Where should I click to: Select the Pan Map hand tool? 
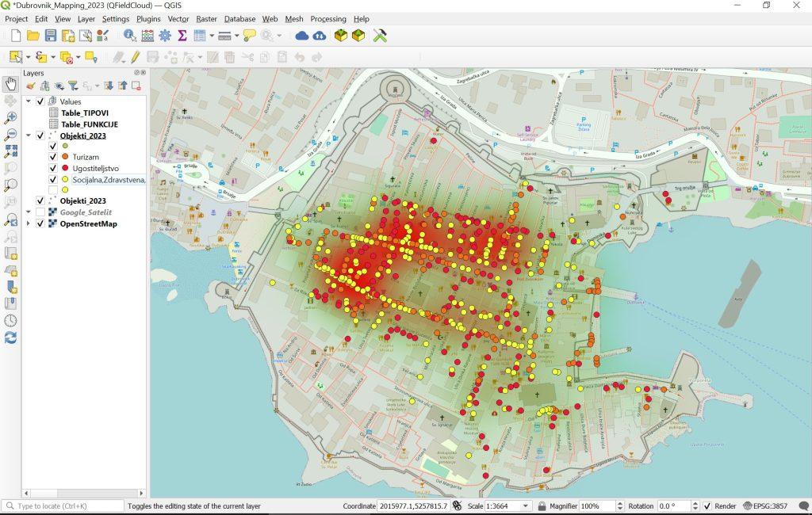coord(11,85)
